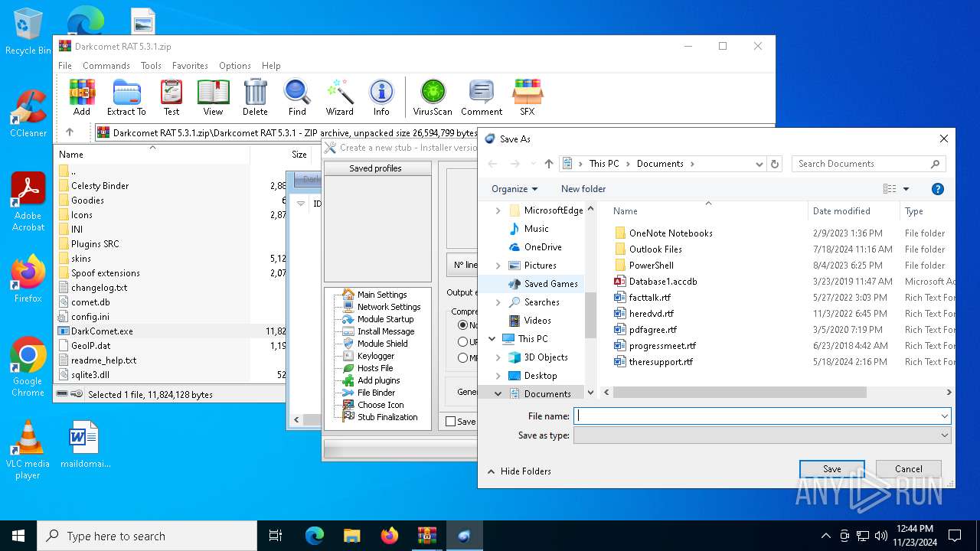Image resolution: width=980 pixels, height=551 pixels.
Task: Expand the Pictures tree node
Action: point(498,266)
